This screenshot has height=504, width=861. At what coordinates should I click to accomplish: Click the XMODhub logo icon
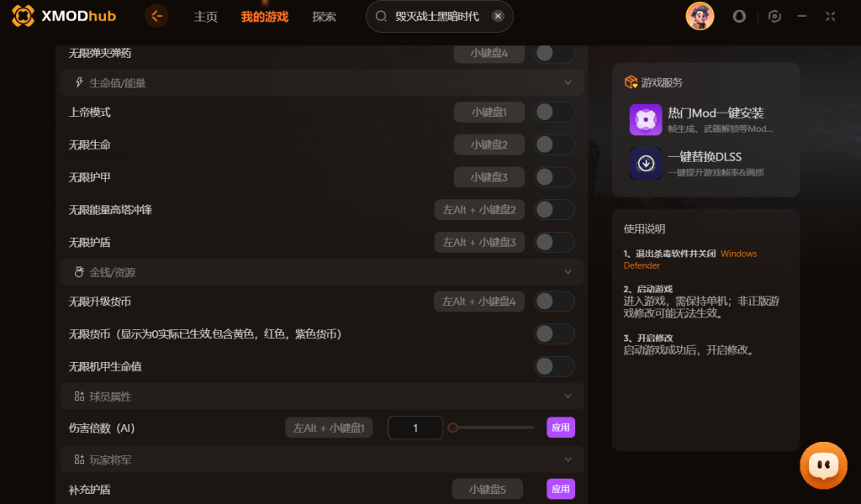coord(23,16)
